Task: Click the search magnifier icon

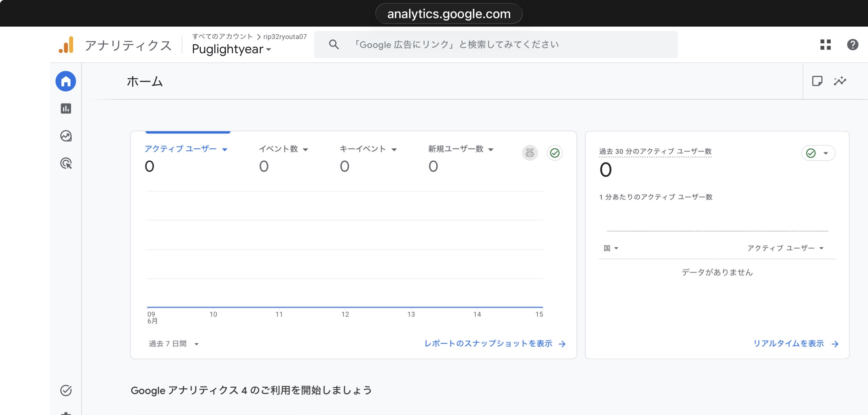Action: click(334, 44)
